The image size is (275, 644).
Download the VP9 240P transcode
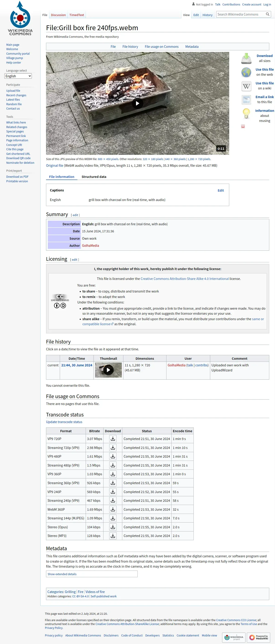(x=113, y=492)
